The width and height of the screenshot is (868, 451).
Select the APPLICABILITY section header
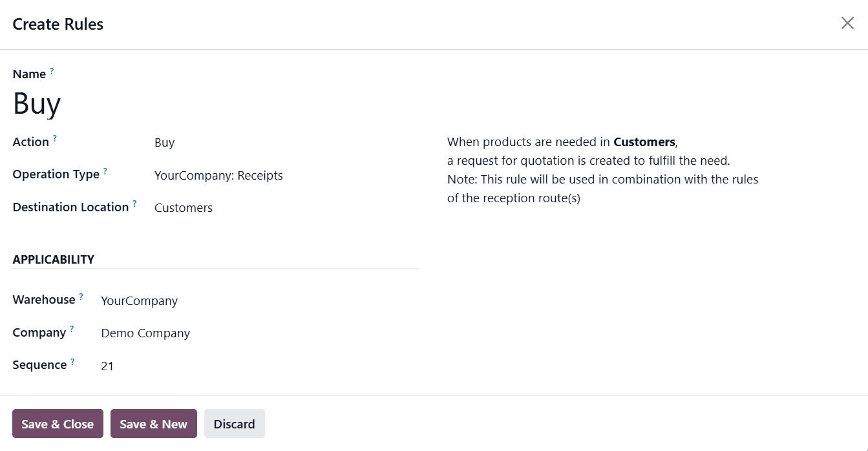(54, 259)
